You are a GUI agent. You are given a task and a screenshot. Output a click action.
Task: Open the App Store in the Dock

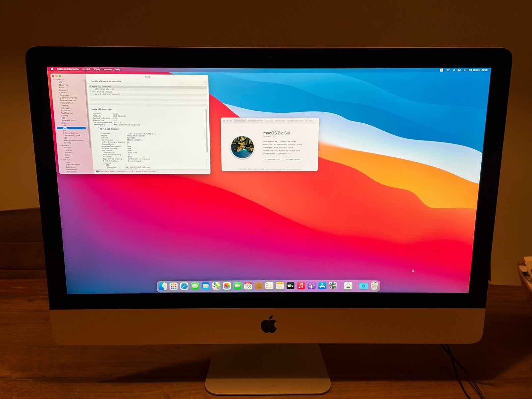[x=322, y=286]
